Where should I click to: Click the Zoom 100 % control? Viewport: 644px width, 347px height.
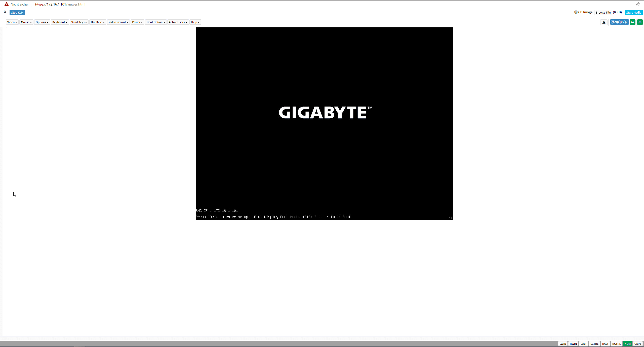[619, 22]
